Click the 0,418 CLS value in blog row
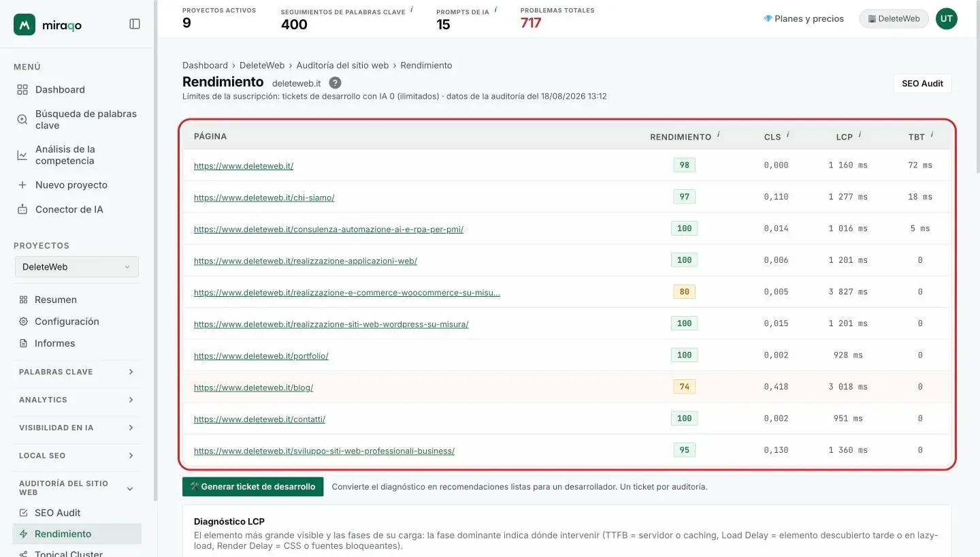The height and width of the screenshot is (557, 980). [x=776, y=387]
